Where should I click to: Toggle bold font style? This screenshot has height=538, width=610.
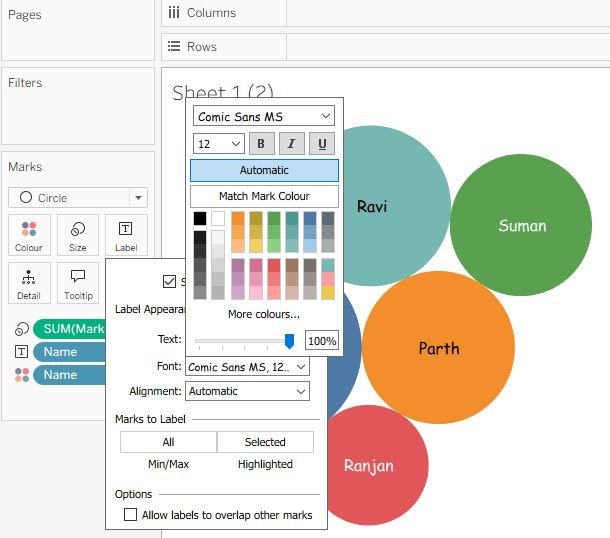pos(261,144)
